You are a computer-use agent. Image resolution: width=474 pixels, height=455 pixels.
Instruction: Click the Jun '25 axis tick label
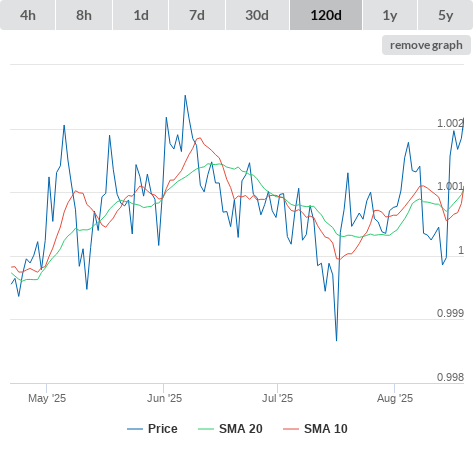pyautogui.click(x=164, y=398)
